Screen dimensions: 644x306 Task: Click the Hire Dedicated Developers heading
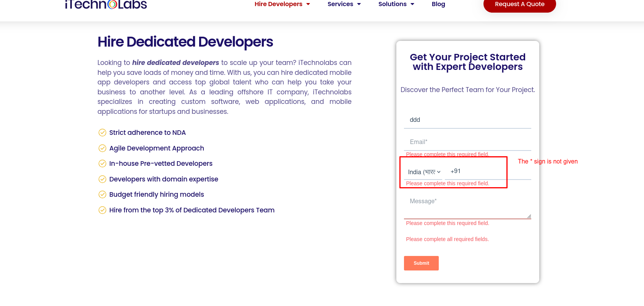(185, 42)
